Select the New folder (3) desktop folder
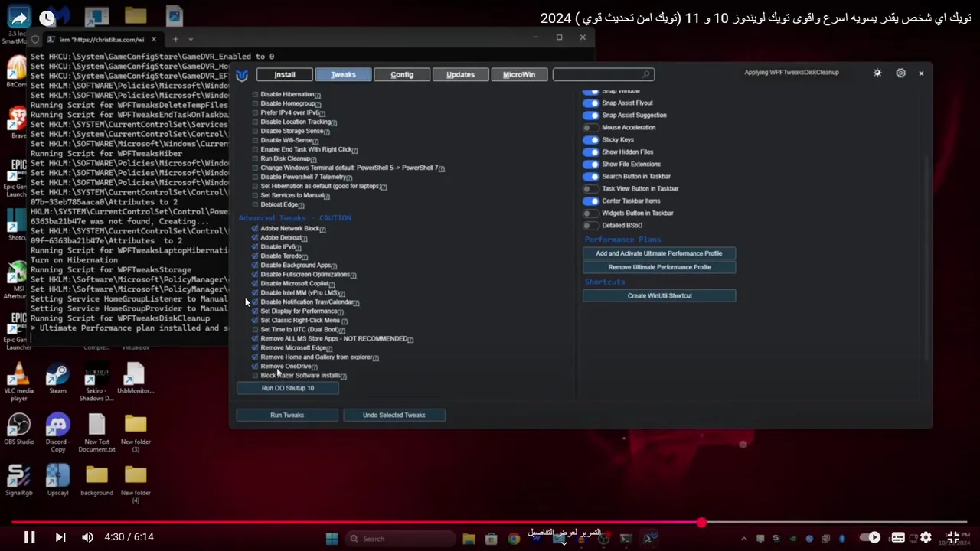980x551 pixels. (x=136, y=433)
